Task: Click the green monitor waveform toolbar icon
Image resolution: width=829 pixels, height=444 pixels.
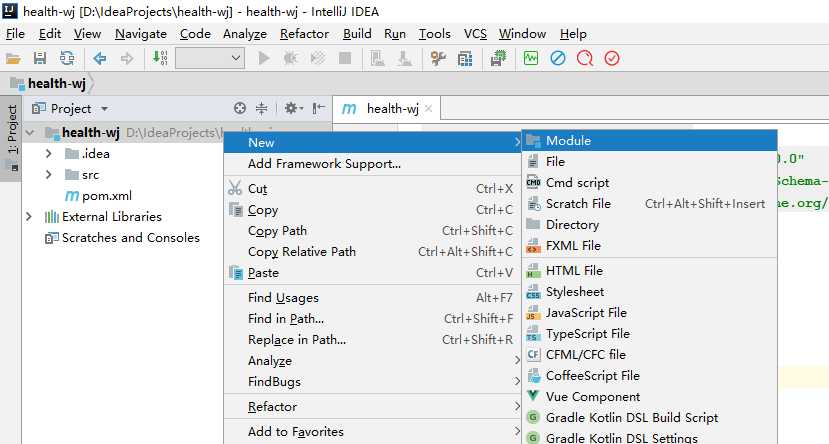Action: [531, 58]
